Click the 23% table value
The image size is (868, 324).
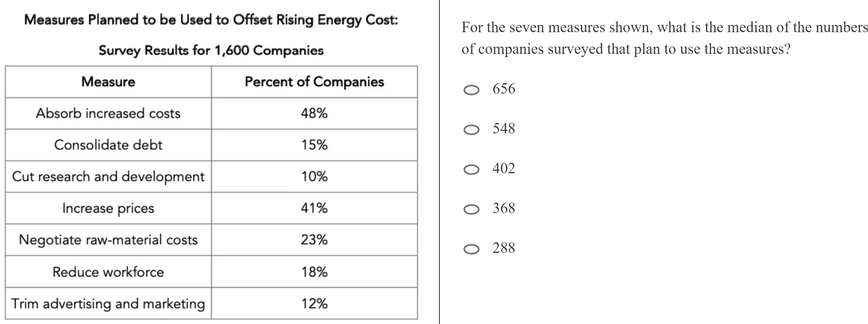point(314,240)
